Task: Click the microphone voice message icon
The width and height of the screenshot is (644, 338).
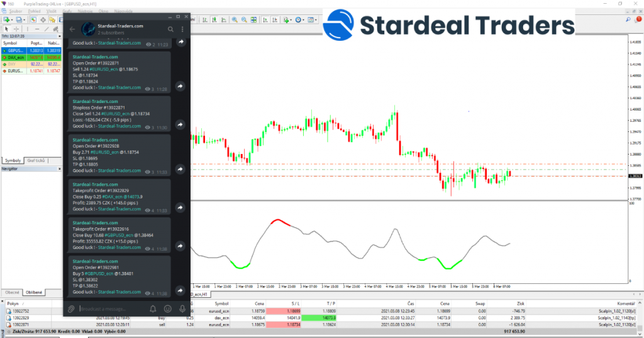Action: tap(182, 309)
